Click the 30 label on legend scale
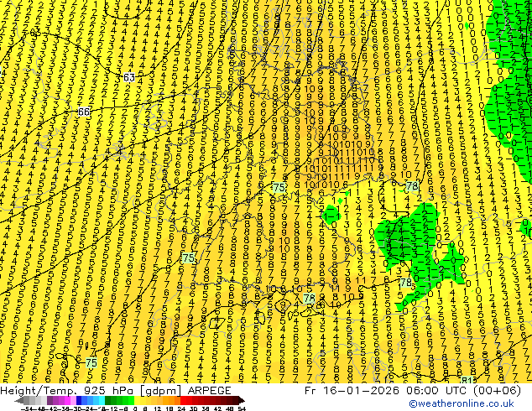This screenshot has width=532, height=411. pyautogui.click(x=193, y=408)
